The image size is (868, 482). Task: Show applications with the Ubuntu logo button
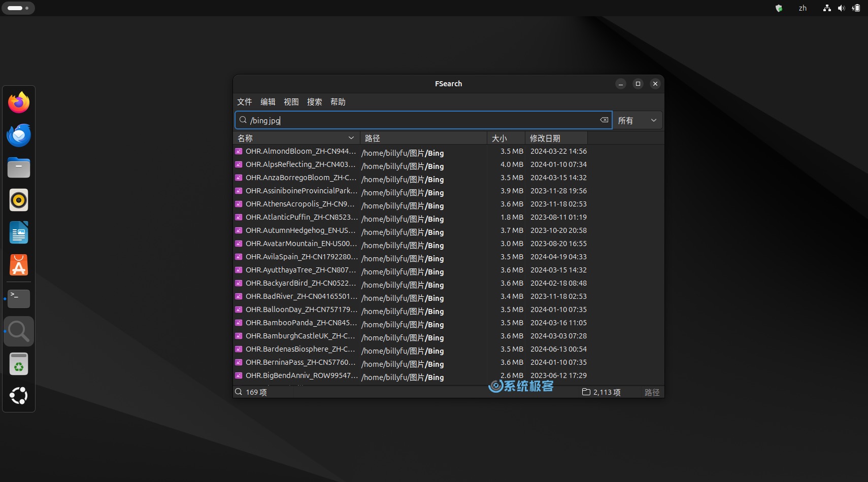click(x=19, y=396)
